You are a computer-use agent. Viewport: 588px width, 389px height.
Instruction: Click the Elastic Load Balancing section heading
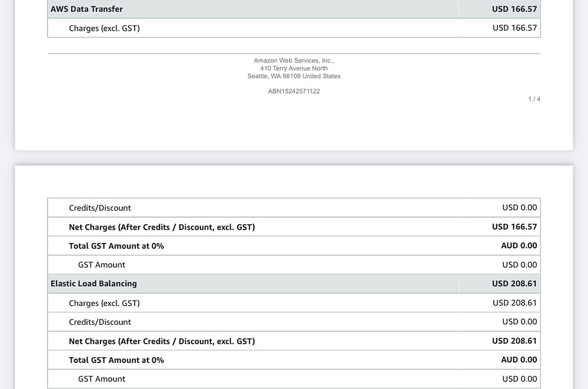pos(93,284)
